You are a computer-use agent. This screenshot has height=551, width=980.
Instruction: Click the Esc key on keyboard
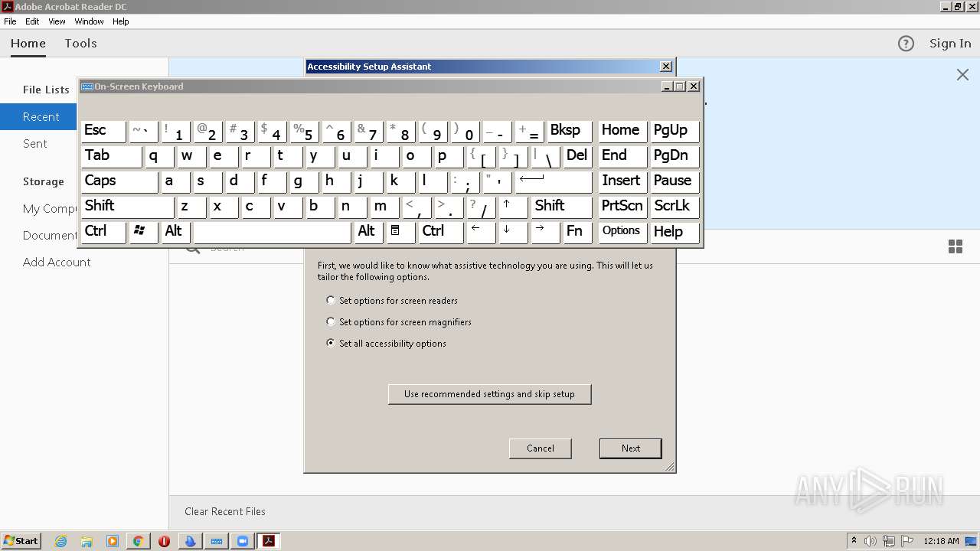click(x=103, y=131)
